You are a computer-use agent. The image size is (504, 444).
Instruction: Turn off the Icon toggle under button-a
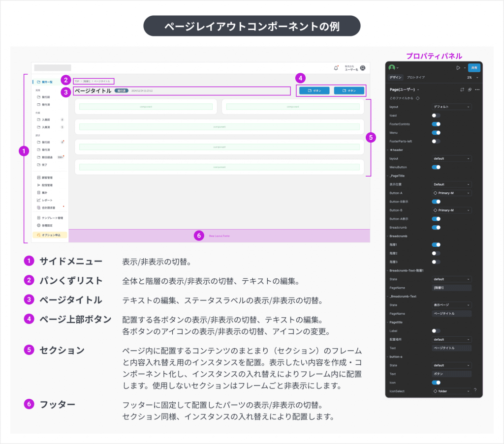pos(436,383)
